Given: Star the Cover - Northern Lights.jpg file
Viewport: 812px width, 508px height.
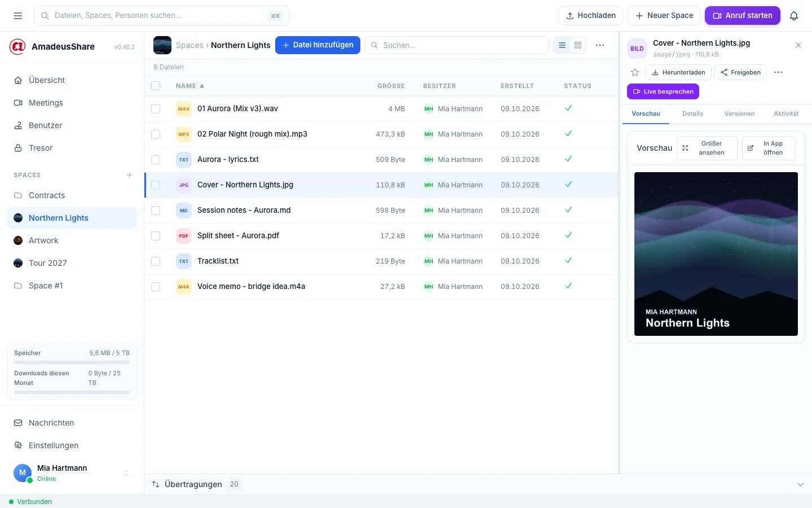Looking at the screenshot, I should [635, 72].
